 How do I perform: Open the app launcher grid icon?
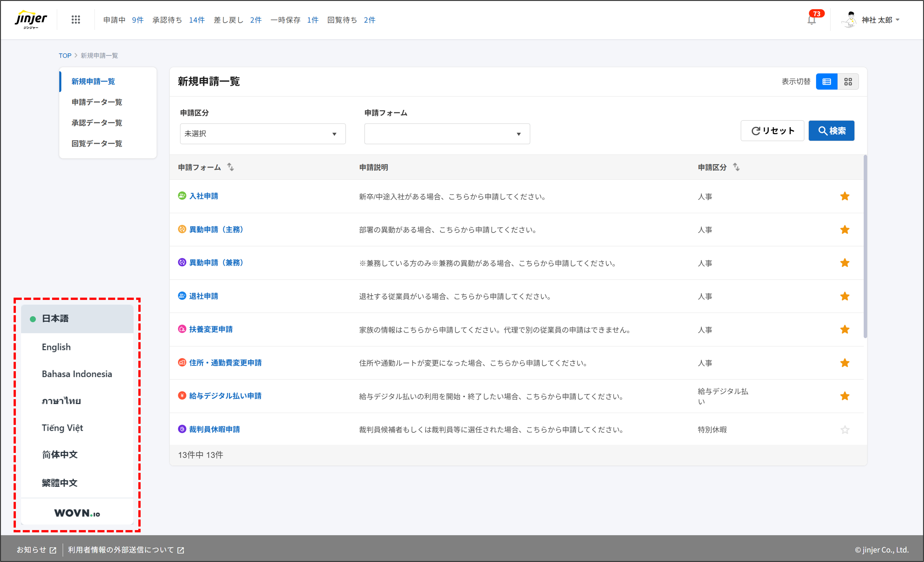[76, 19]
